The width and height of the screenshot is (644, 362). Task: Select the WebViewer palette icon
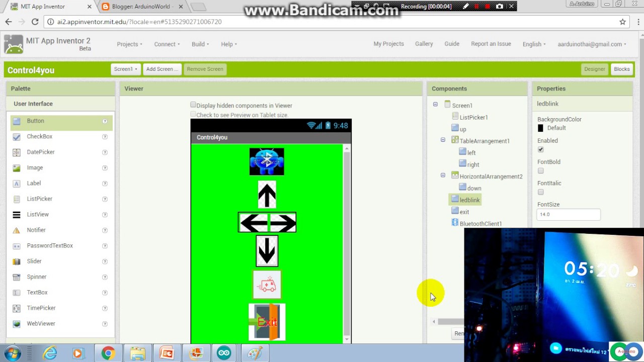(x=17, y=324)
